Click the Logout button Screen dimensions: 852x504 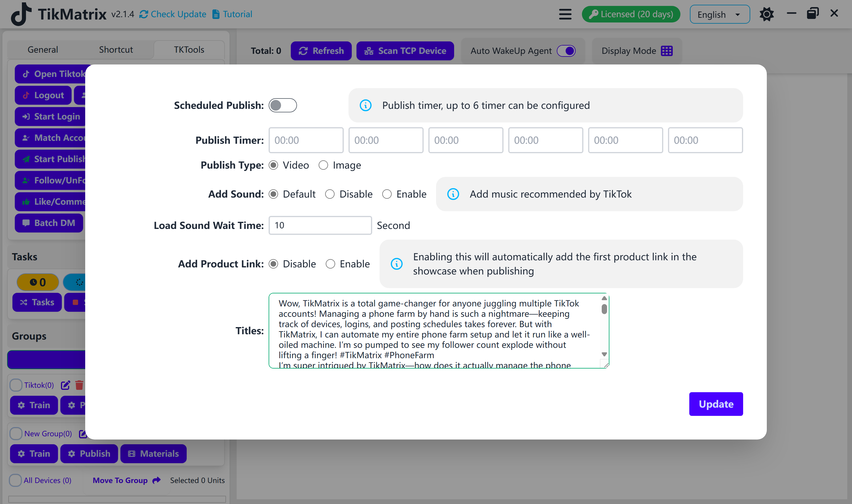[x=43, y=95]
